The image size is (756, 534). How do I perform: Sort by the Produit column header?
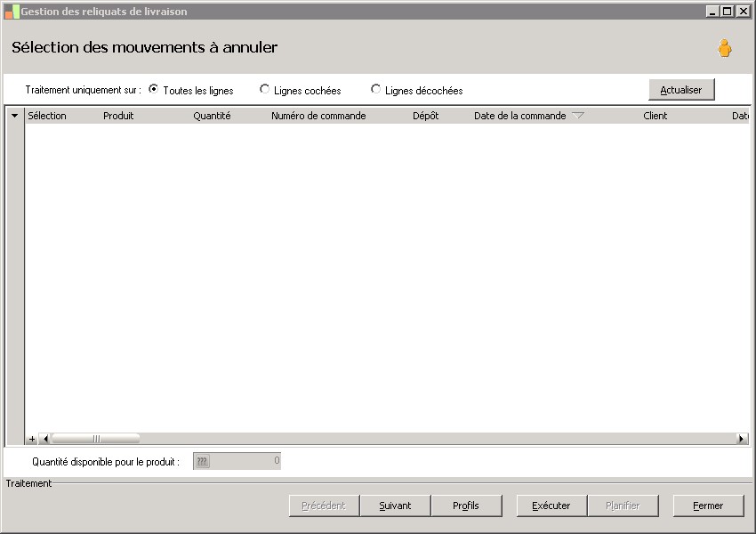coord(118,116)
